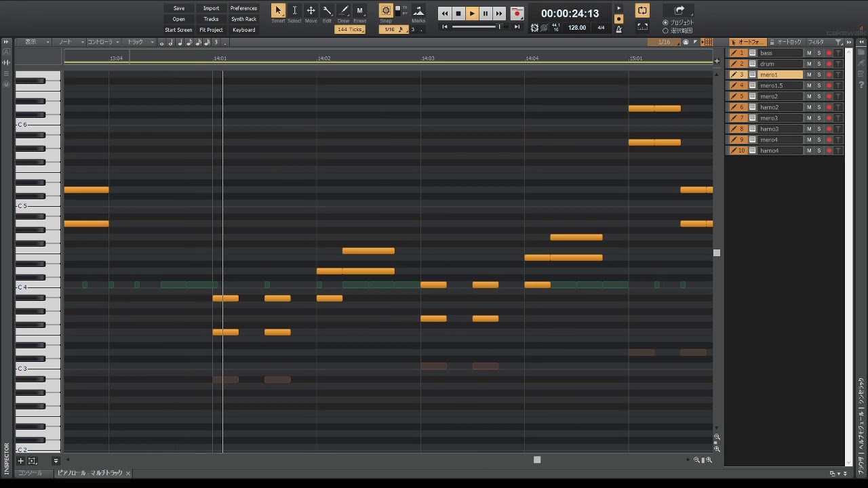Expand the left pane double-arrow

[x=6, y=42]
